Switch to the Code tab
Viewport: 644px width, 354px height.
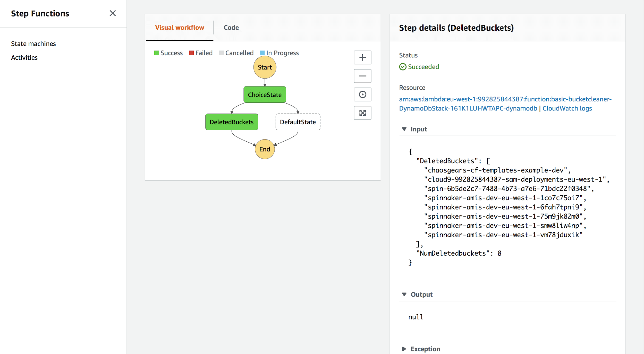tap(231, 28)
